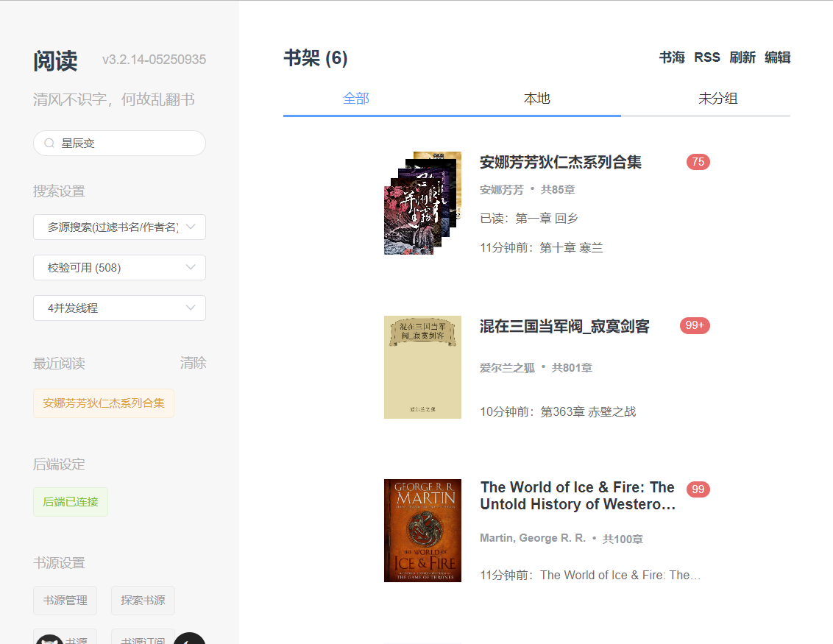The height and width of the screenshot is (644, 833).
Task: Click 编辑 to edit the bookshelf
Action: [777, 57]
